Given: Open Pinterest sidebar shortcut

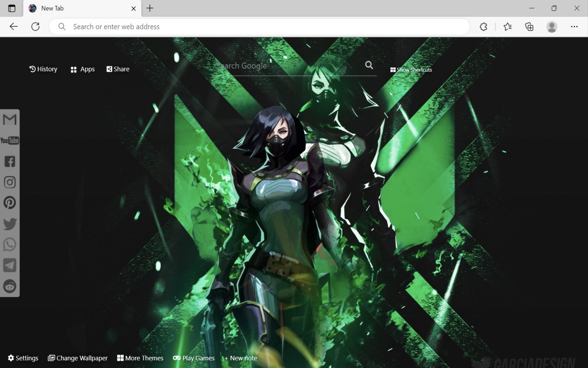Looking at the screenshot, I should point(10,203).
